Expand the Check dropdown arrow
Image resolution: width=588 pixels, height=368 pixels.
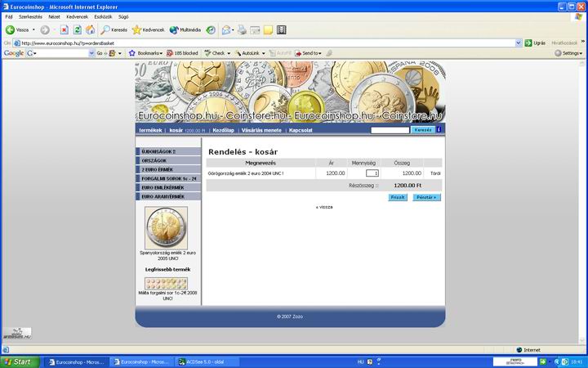point(229,53)
